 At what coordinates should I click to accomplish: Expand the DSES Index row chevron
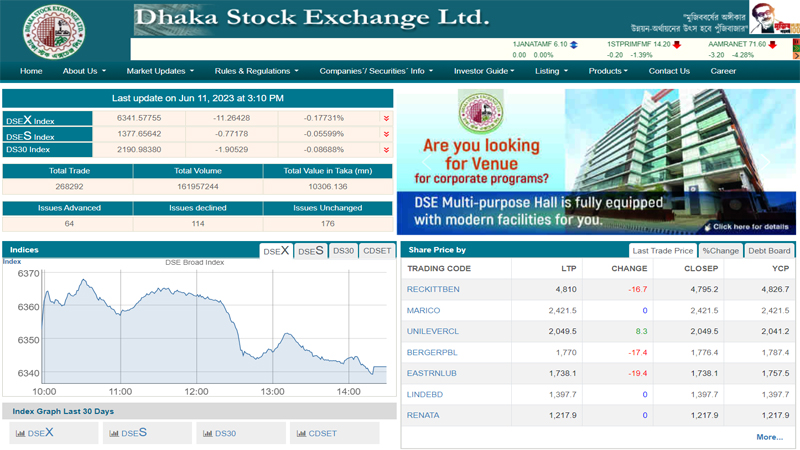click(386, 134)
